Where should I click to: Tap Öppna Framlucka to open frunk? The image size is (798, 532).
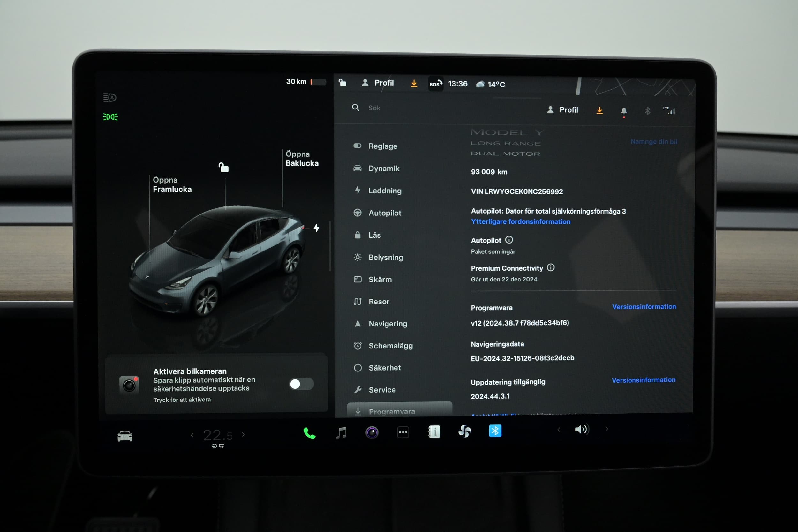tap(172, 184)
